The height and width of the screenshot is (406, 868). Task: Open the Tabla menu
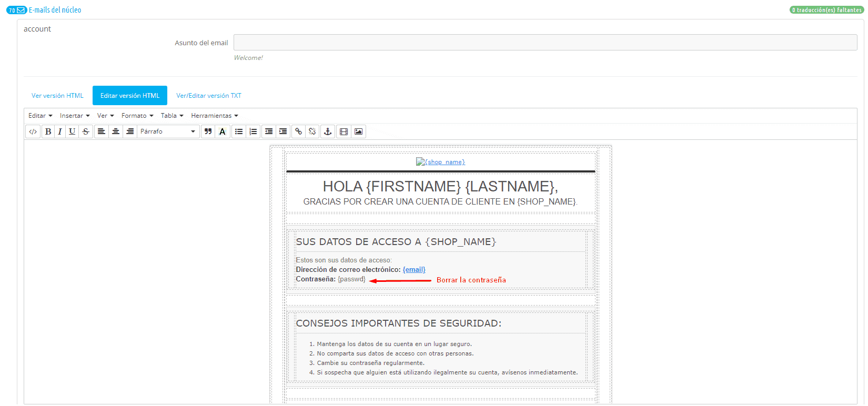[x=172, y=116]
